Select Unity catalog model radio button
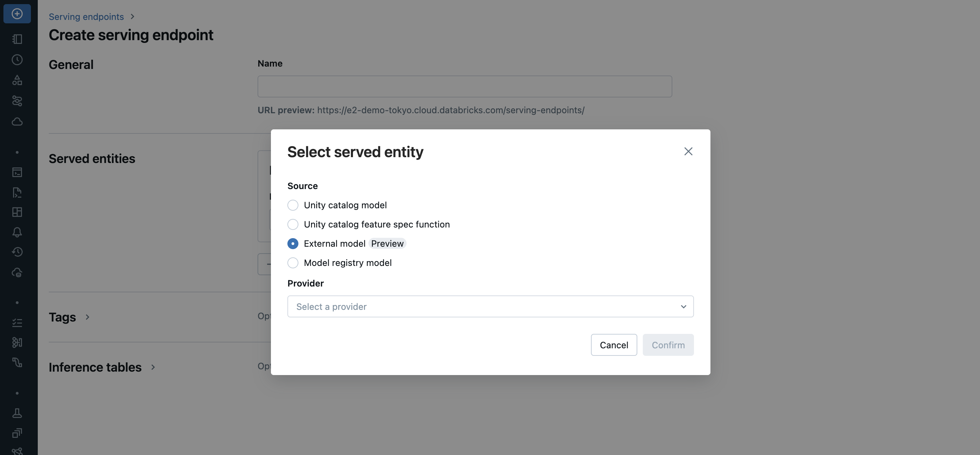The width and height of the screenshot is (980, 455). tap(293, 205)
